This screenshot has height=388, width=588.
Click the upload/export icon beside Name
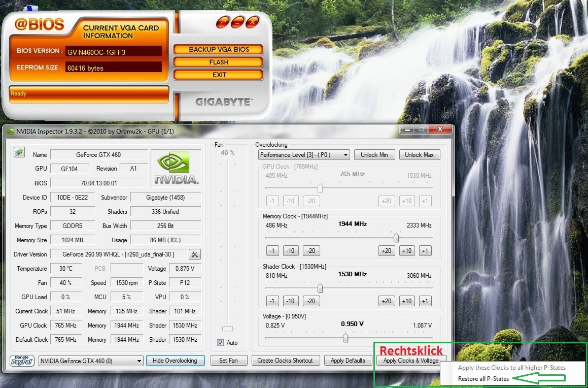(x=19, y=152)
